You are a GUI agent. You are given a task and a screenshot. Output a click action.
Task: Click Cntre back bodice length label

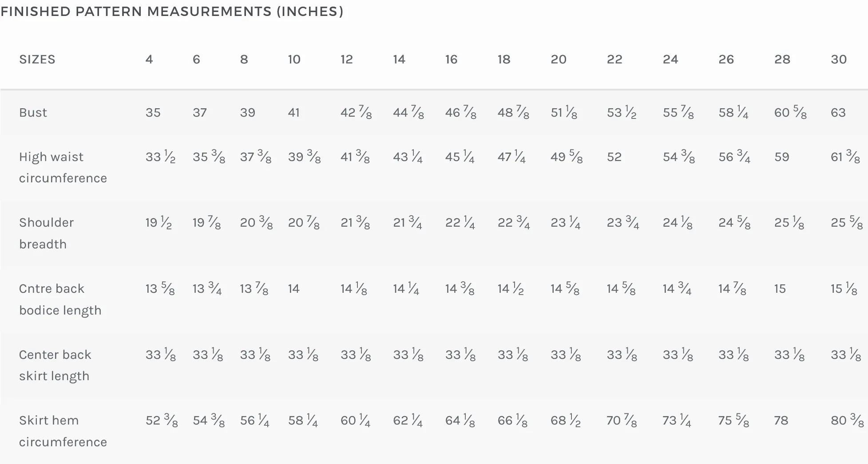pyautogui.click(x=60, y=299)
